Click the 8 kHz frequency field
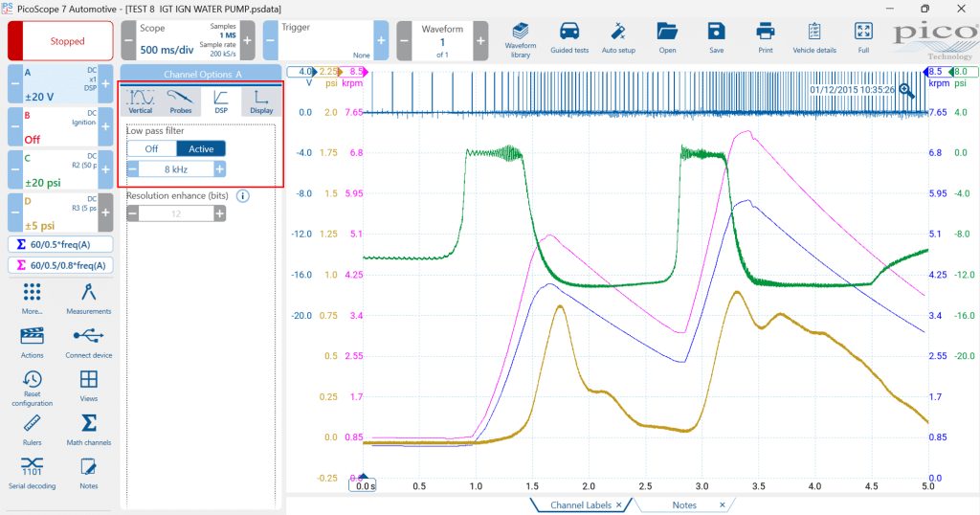 coord(176,169)
